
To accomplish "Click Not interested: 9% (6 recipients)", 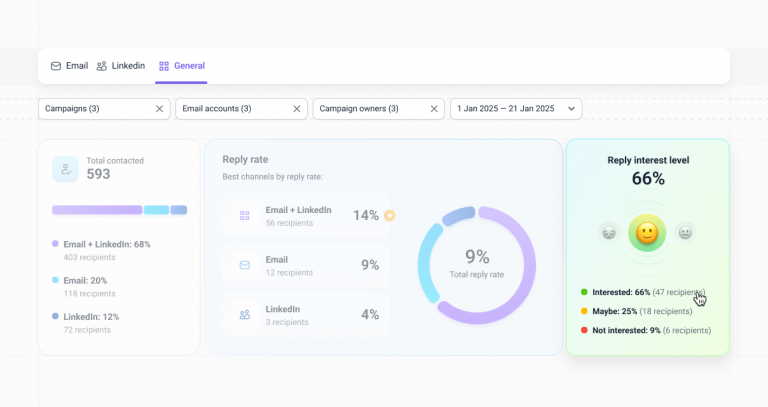I will 651,331.
